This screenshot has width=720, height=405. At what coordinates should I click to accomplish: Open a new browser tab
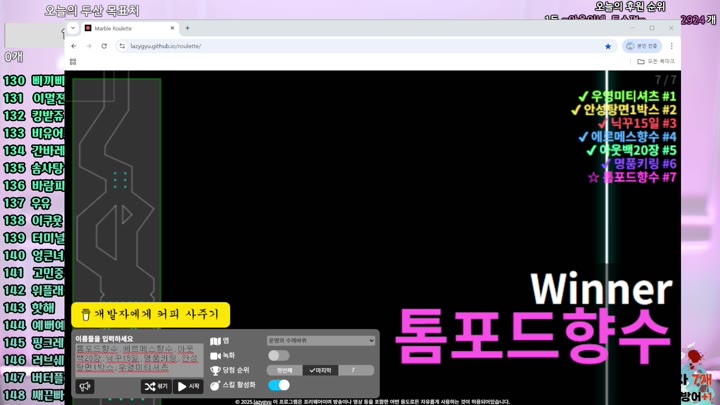click(187, 28)
